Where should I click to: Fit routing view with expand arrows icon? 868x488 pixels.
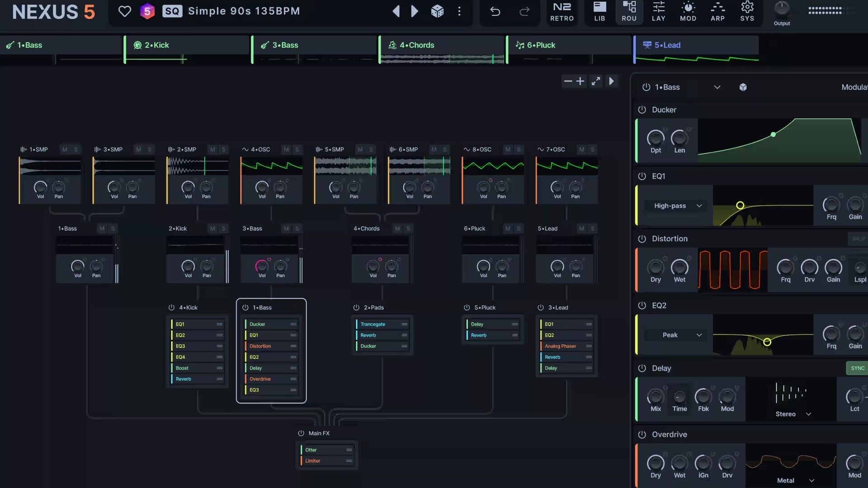click(x=596, y=81)
